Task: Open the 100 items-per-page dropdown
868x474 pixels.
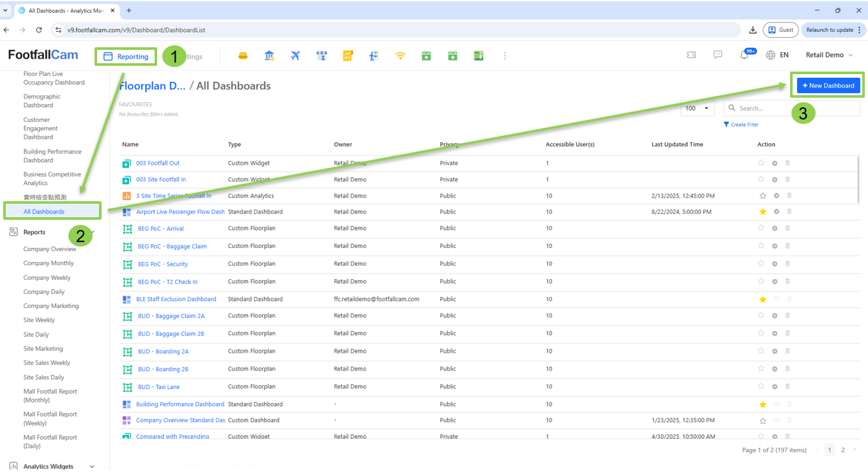Action: pos(697,109)
